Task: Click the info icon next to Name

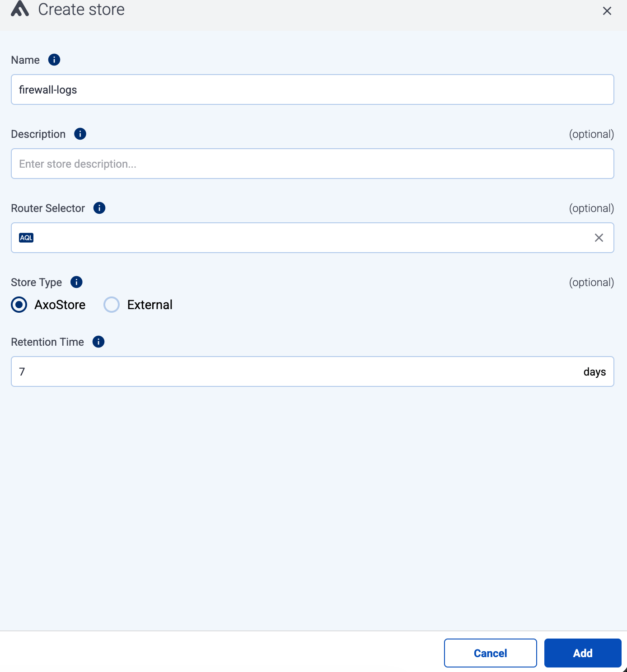Action: (54, 59)
